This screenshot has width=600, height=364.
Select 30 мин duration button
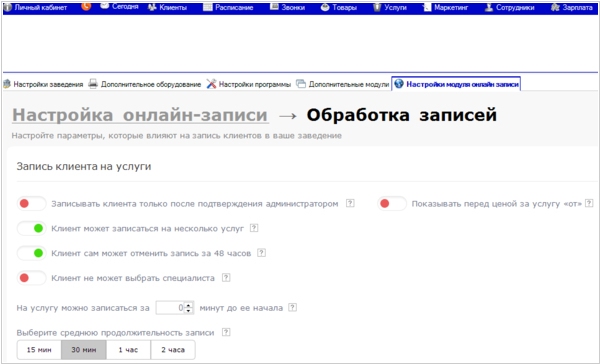click(84, 350)
